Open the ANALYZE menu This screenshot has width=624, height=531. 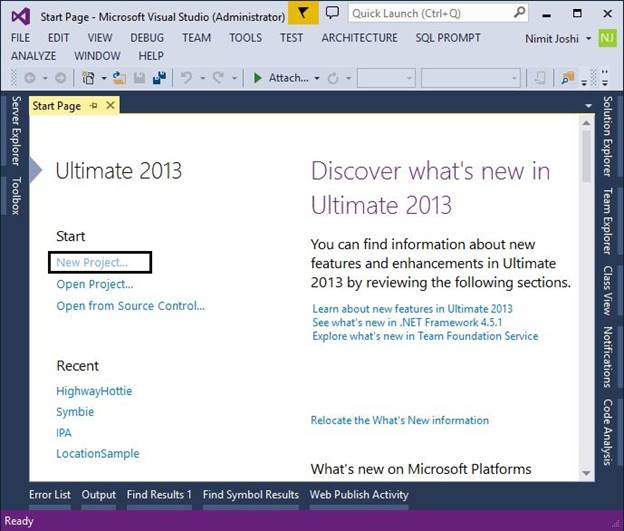(33, 56)
